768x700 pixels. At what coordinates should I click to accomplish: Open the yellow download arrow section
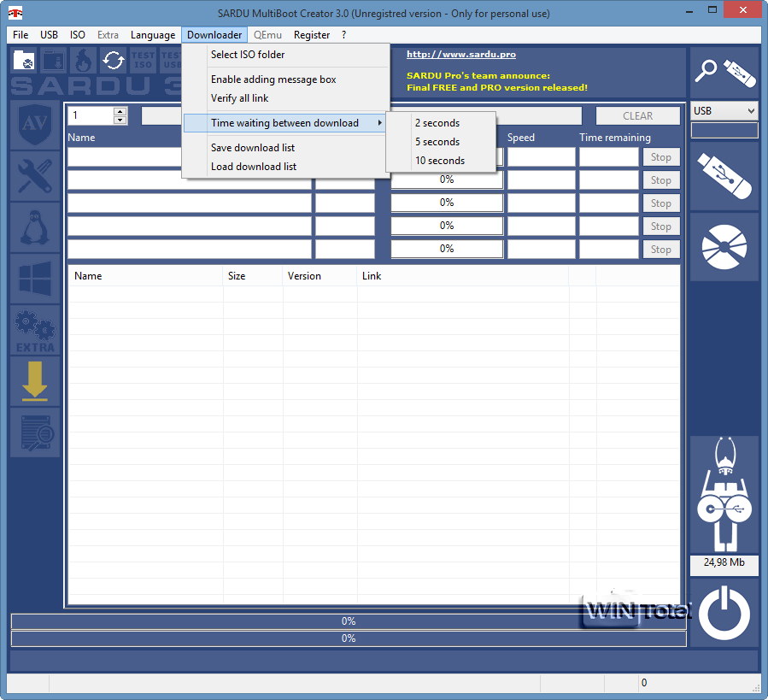[35, 381]
